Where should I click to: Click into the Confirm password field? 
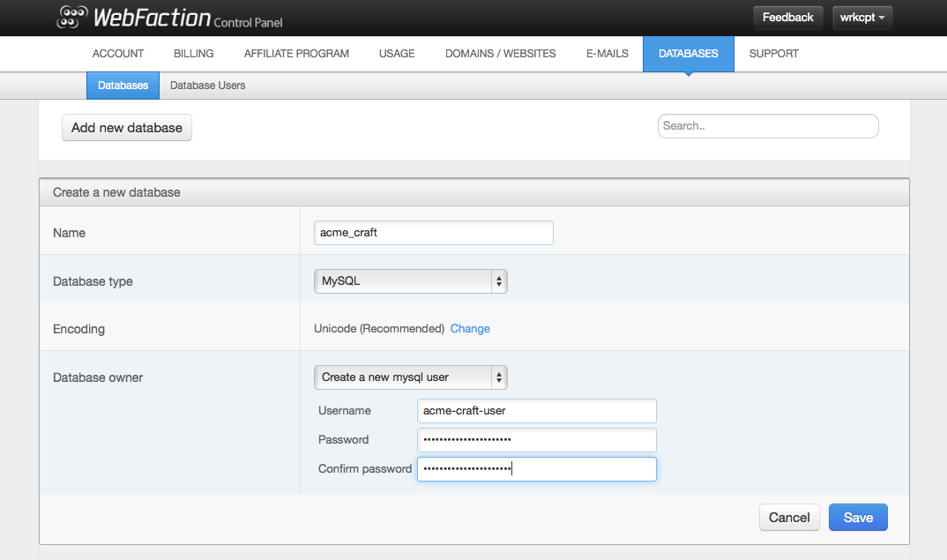(x=536, y=469)
